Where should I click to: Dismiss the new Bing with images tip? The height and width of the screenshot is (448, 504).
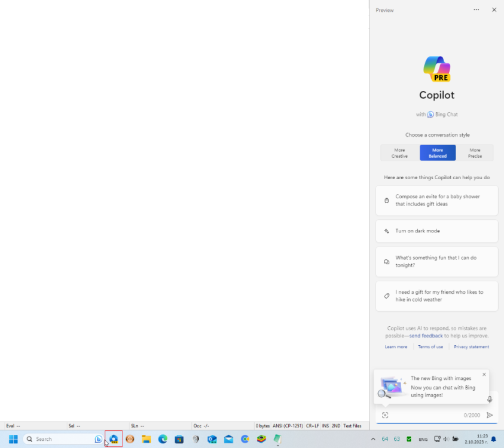click(x=484, y=375)
